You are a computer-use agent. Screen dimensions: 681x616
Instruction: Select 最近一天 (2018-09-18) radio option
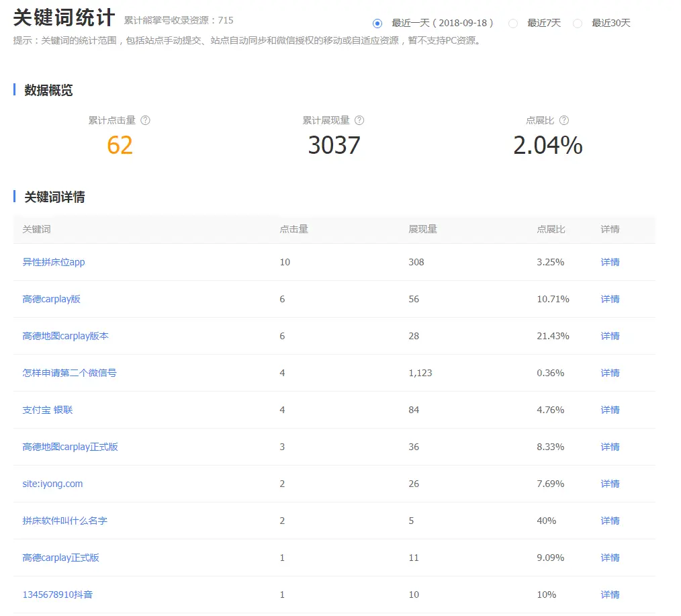coord(377,24)
